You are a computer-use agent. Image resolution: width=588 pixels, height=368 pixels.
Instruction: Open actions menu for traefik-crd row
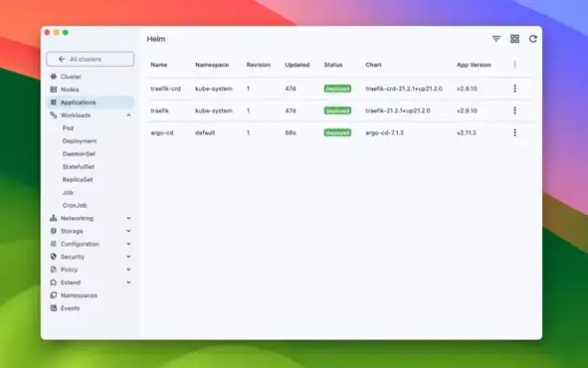(514, 88)
